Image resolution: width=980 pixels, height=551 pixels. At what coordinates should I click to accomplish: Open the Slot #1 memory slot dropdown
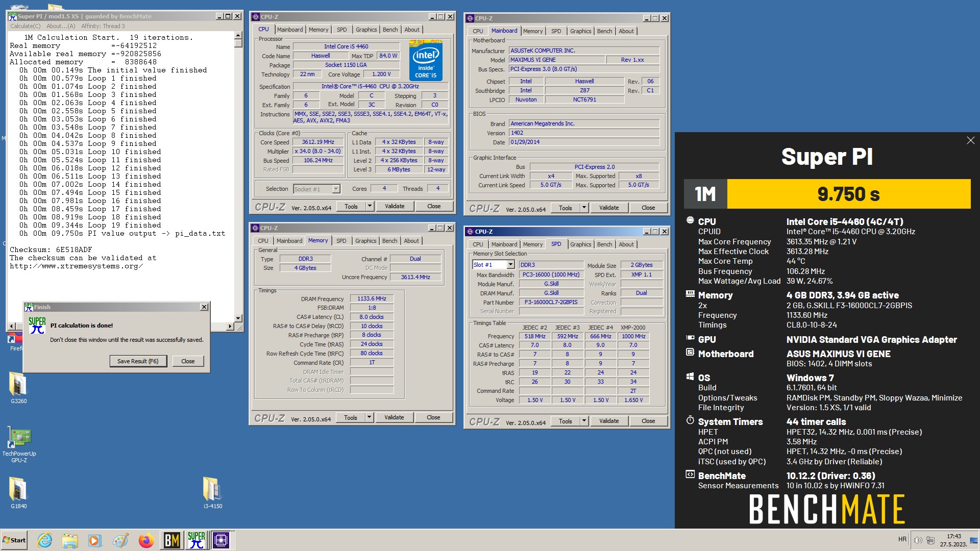pos(510,265)
